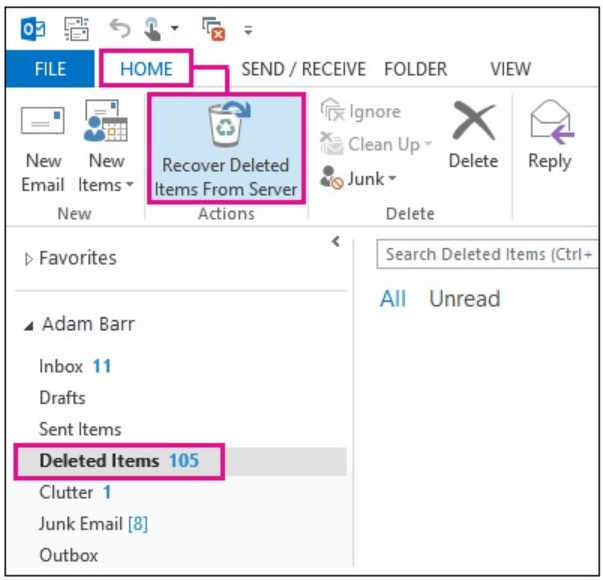Switch to the SEND / RECEIVE tab

[303, 69]
